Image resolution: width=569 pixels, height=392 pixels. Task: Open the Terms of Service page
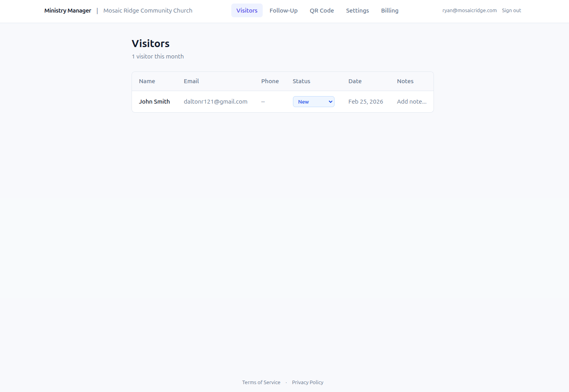261,382
